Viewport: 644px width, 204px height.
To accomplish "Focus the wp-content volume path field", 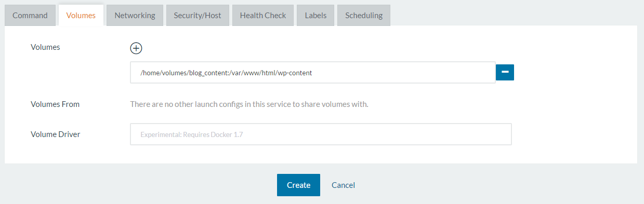I will click(x=313, y=73).
